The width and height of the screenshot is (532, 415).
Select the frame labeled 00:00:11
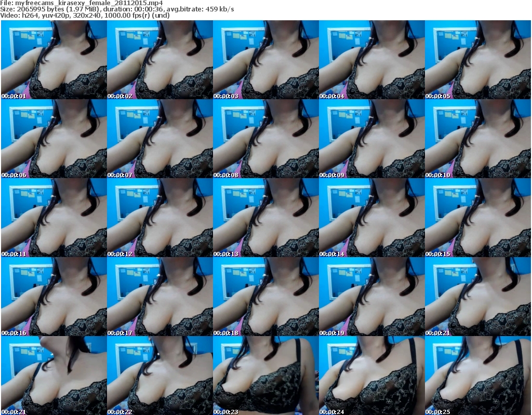coord(54,218)
